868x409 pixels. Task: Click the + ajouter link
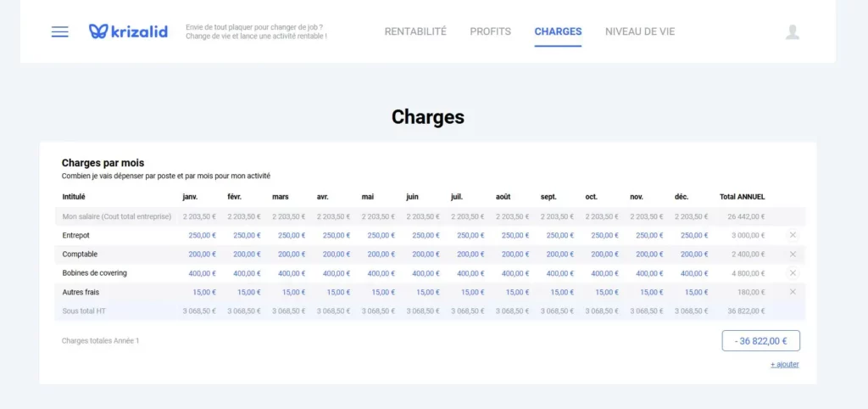[784, 365]
